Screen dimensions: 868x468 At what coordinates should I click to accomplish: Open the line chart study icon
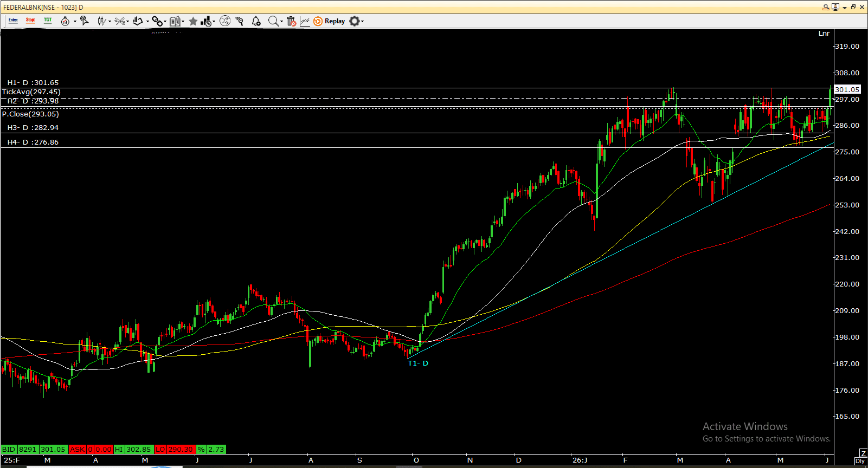click(305, 21)
